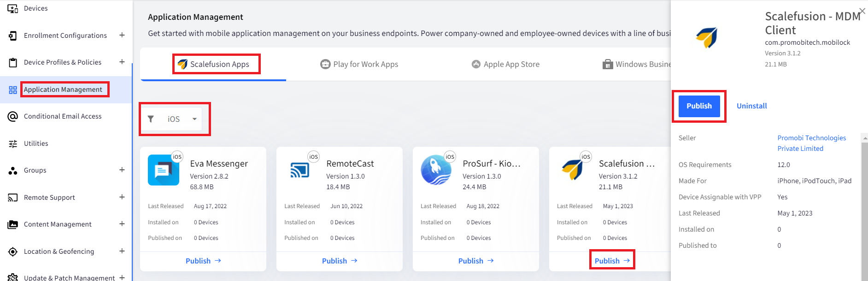The height and width of the screenshot is (281, 868).
Task: Click the Content Management image icon
Action: click(x=13, y=224)
